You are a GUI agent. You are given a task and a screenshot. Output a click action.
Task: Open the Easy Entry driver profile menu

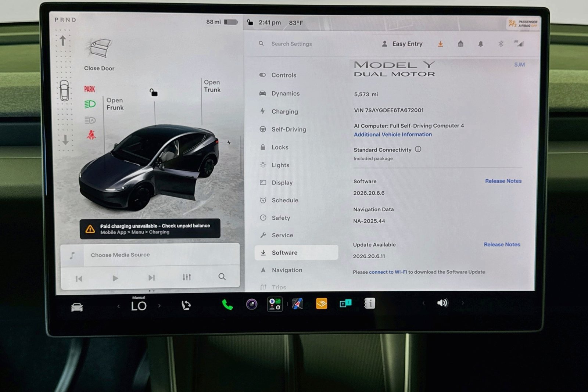coord(402,44)
